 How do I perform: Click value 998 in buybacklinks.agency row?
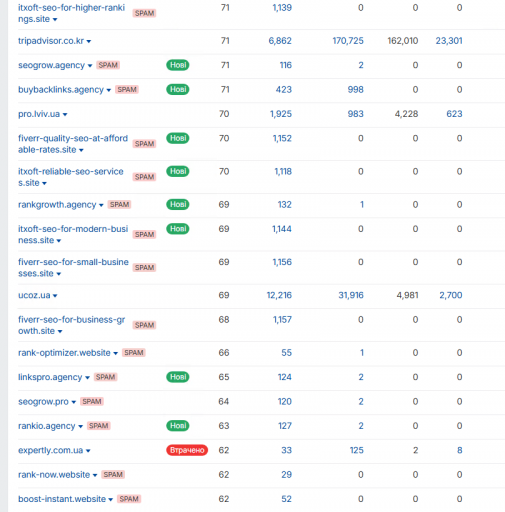tap(356, 89)
